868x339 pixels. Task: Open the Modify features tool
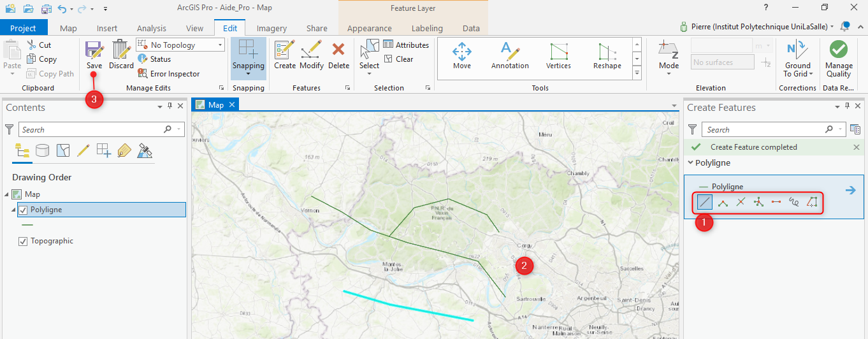click(x=312, y=55)
